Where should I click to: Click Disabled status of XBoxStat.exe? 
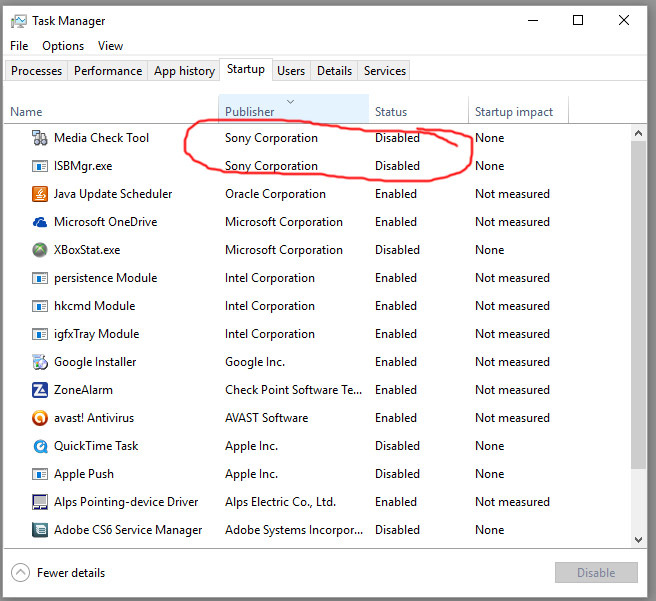tap(397, 250)
